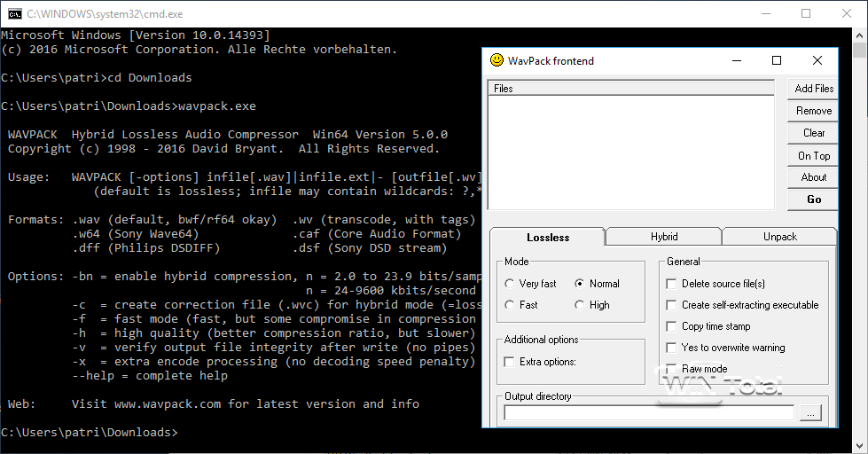
Task: Select the Lossless tab
Action: [x=547, y=238]
